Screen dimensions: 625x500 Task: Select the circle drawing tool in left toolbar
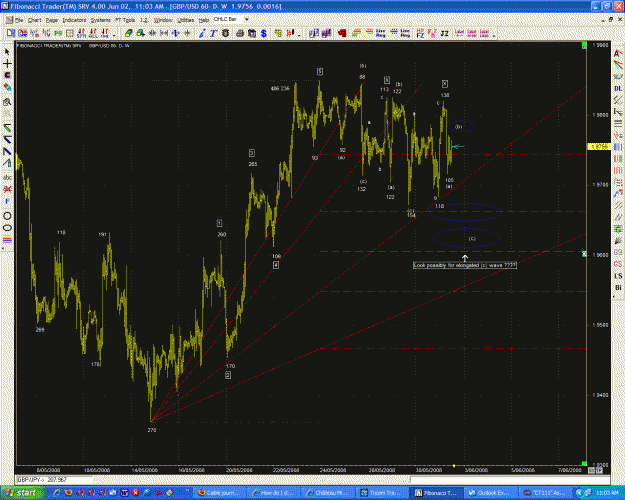click(7, 216)
